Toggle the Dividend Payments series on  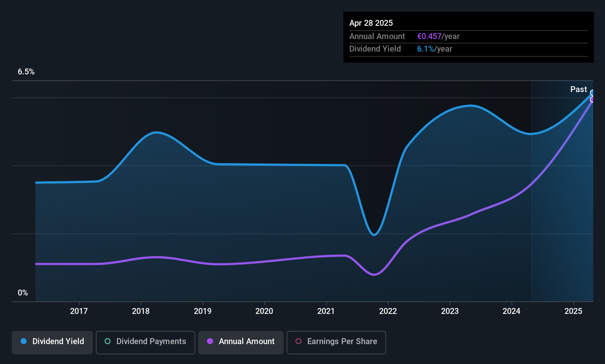tap(145, 342)
